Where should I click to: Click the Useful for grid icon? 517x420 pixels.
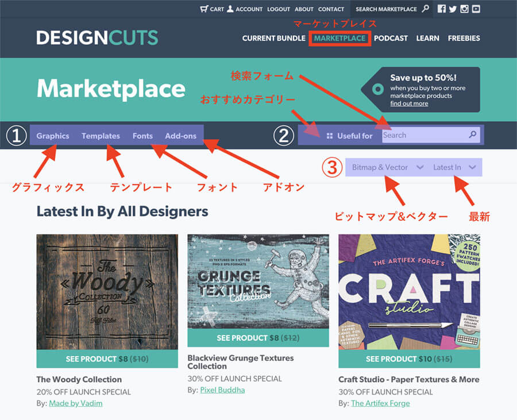(329, 136)
